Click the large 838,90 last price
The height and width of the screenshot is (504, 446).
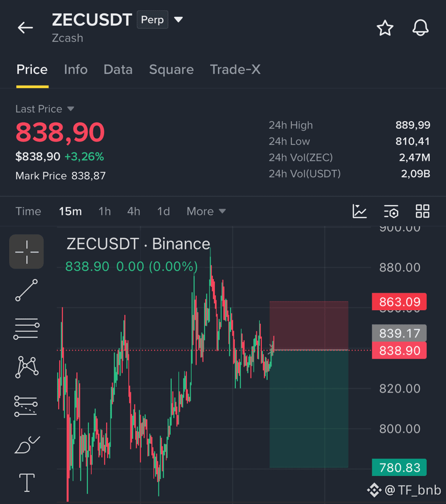coord(60,132)
